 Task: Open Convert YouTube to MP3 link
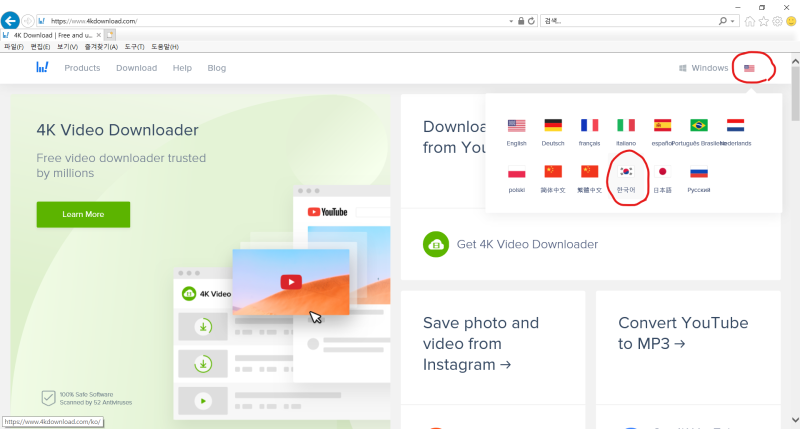683,333
